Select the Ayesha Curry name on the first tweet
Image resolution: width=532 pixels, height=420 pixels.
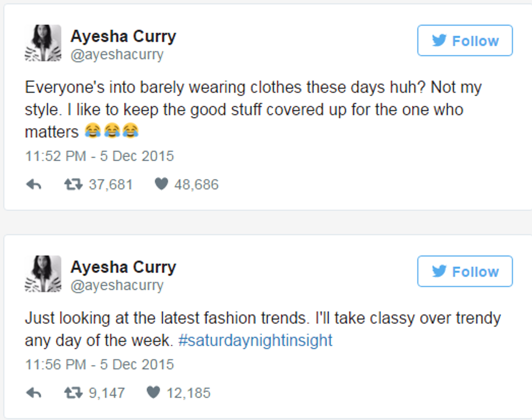(123, 36)
